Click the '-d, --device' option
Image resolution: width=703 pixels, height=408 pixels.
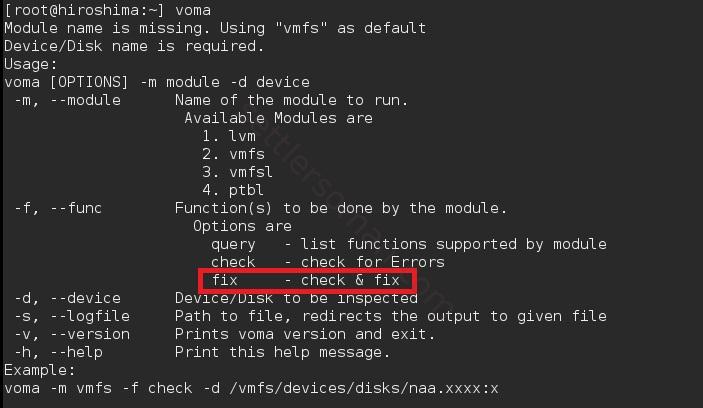pyautogui.click(x=68, y=298)
